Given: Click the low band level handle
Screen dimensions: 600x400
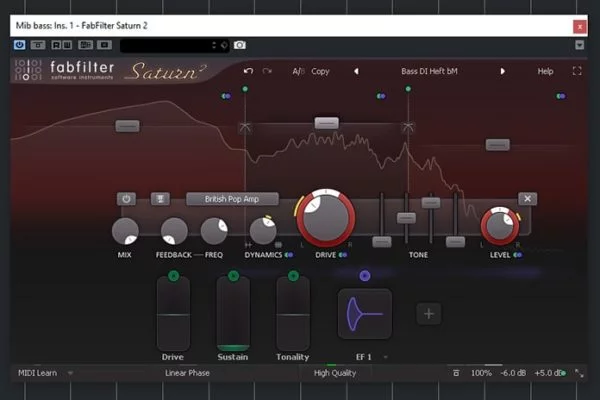Looking at the screenshot, I should click(x=127, y=126).
